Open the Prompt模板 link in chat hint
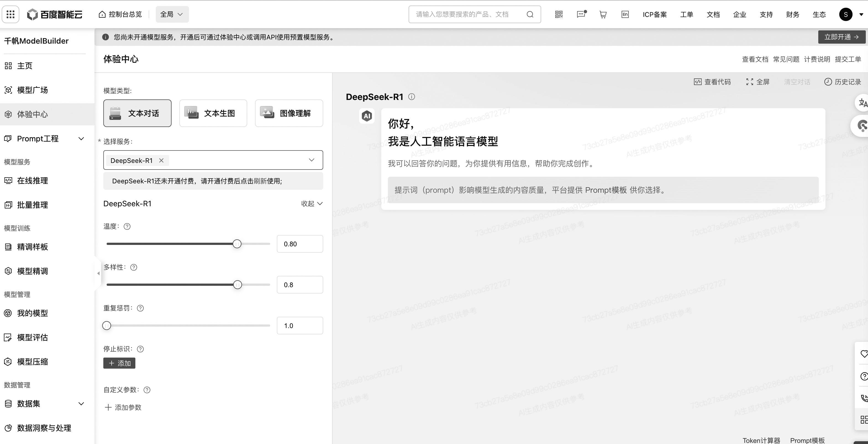The image size is (868, 444). [606, 190]
